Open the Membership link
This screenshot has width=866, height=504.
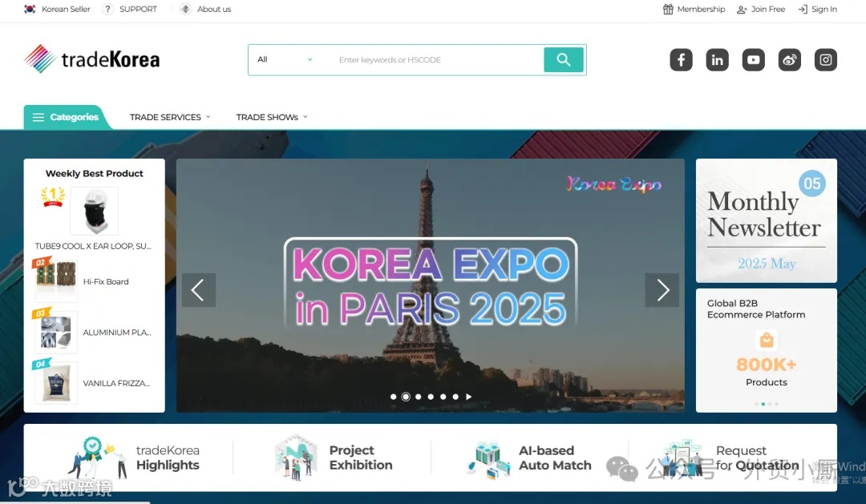[x=701, y=9]
